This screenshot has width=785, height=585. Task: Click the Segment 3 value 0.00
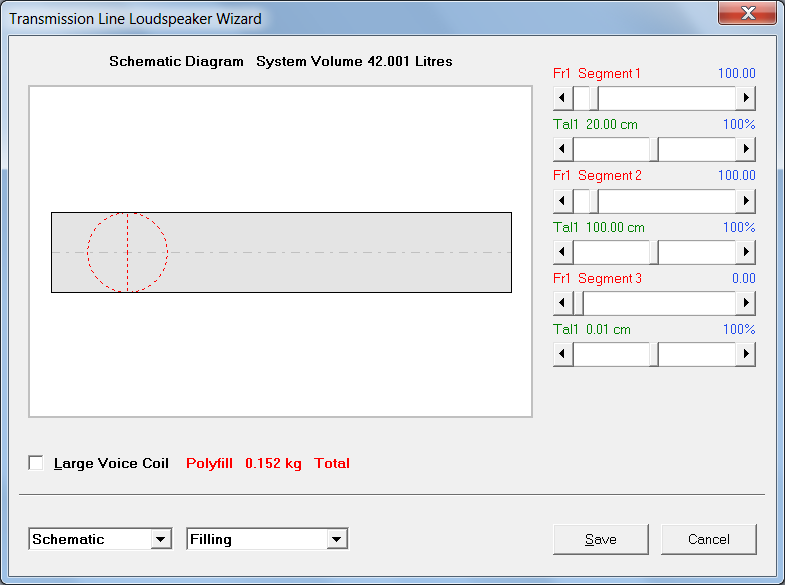point(743,278)
